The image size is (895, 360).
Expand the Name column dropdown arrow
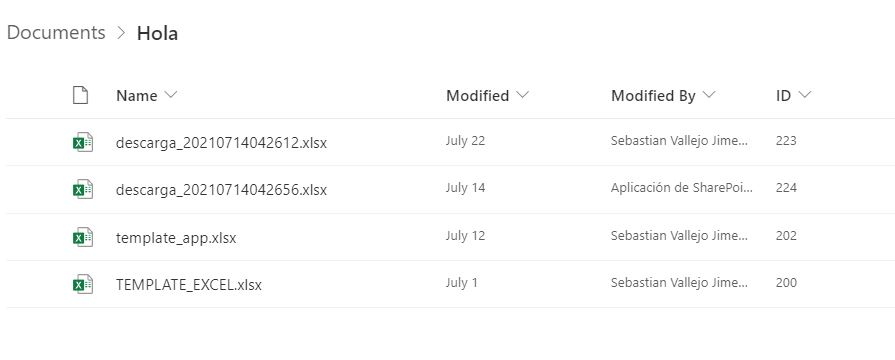pyautogui.click(x=170, y=95)
